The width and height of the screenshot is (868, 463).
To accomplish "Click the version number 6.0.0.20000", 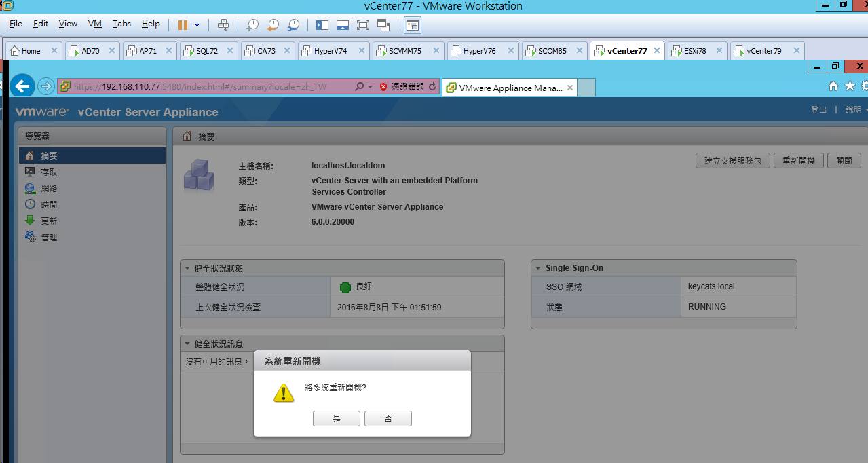I will pos(333,222).
